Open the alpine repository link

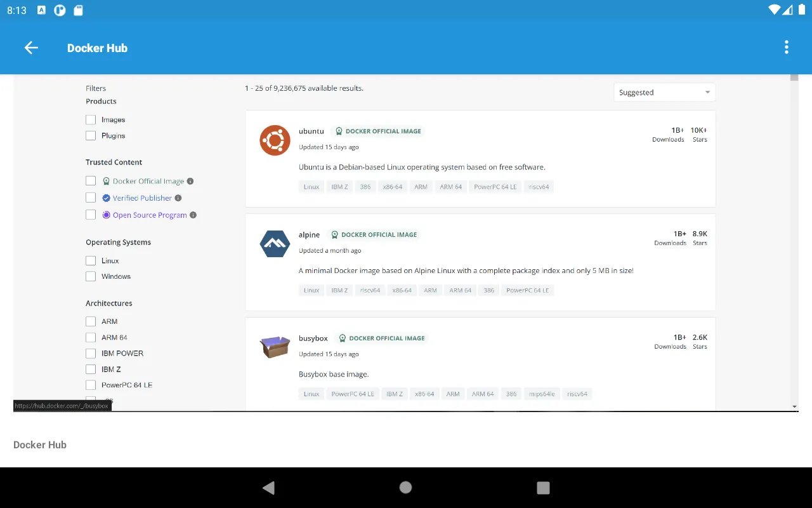coord(309,234)
